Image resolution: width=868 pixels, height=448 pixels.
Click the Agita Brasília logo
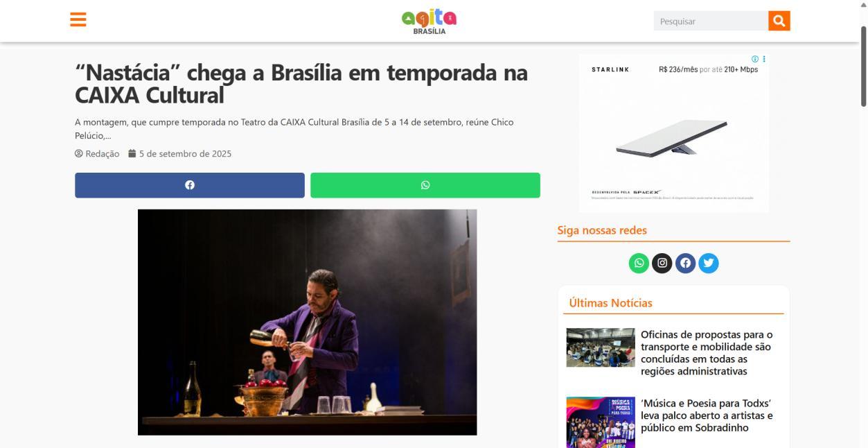[x=429, y=21]
